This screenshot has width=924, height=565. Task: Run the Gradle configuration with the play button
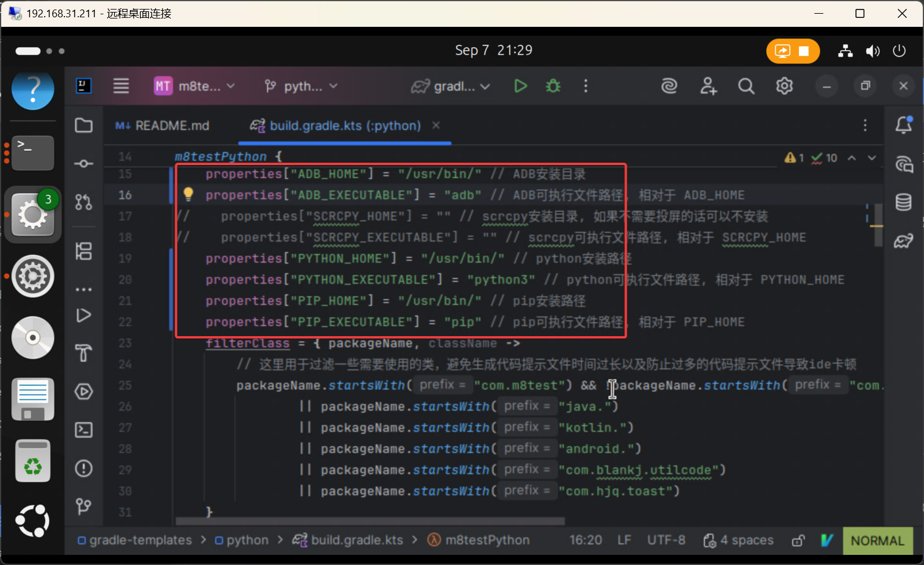[x=520, y=86]
